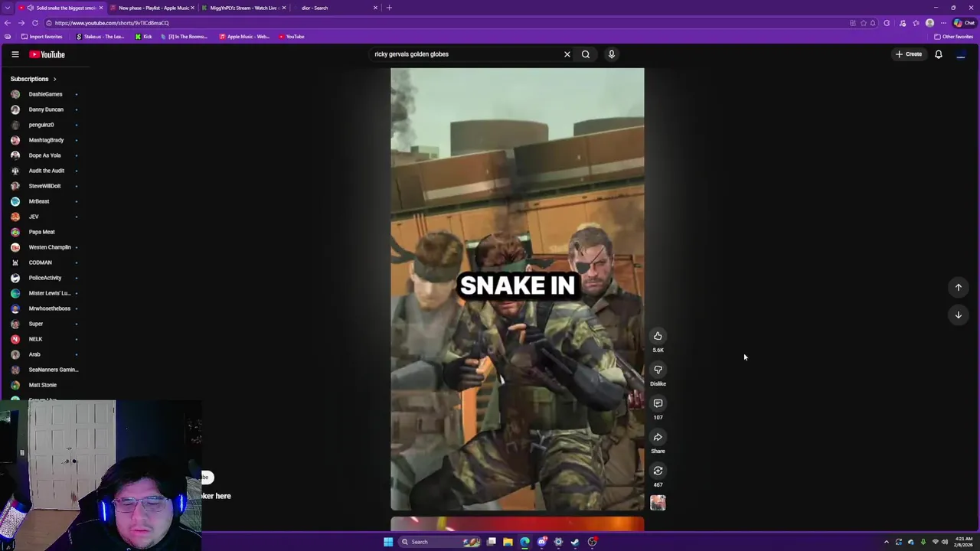Open Discord from taskbar
980x551 pixels.
click(x=541, y=542)
